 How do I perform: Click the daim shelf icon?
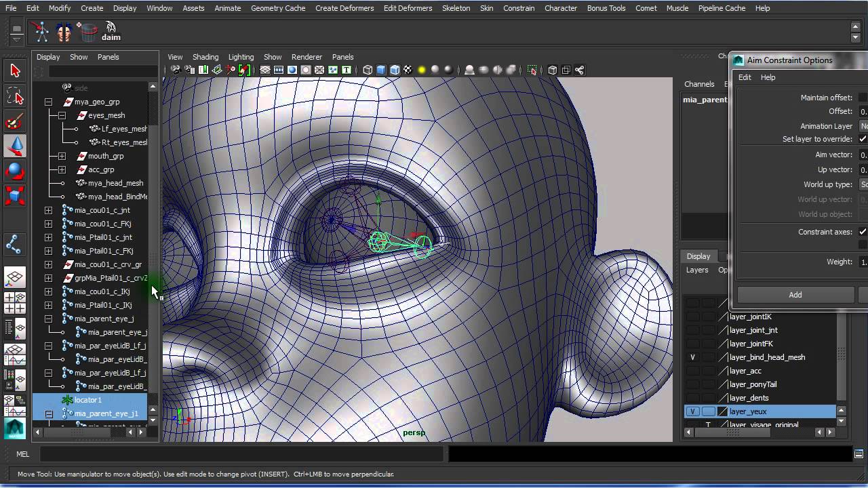[x=111, y=31]
